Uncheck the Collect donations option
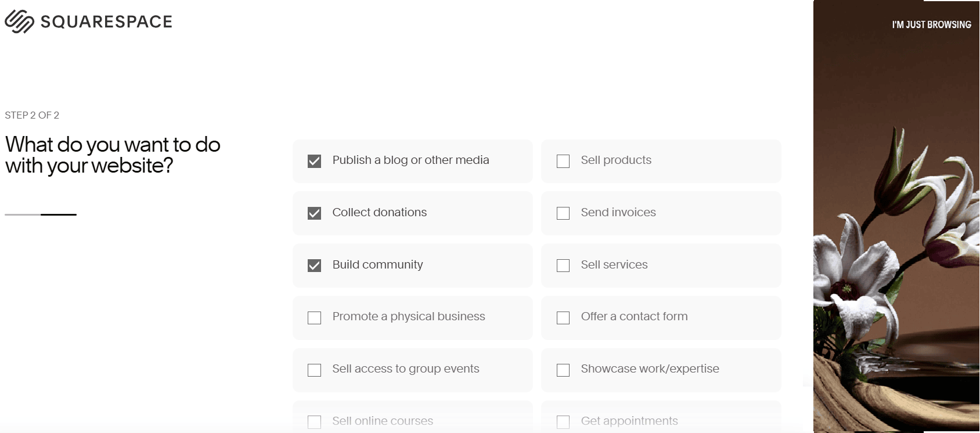Viewport: 980px width, 433px height. (x=315, y=213)
